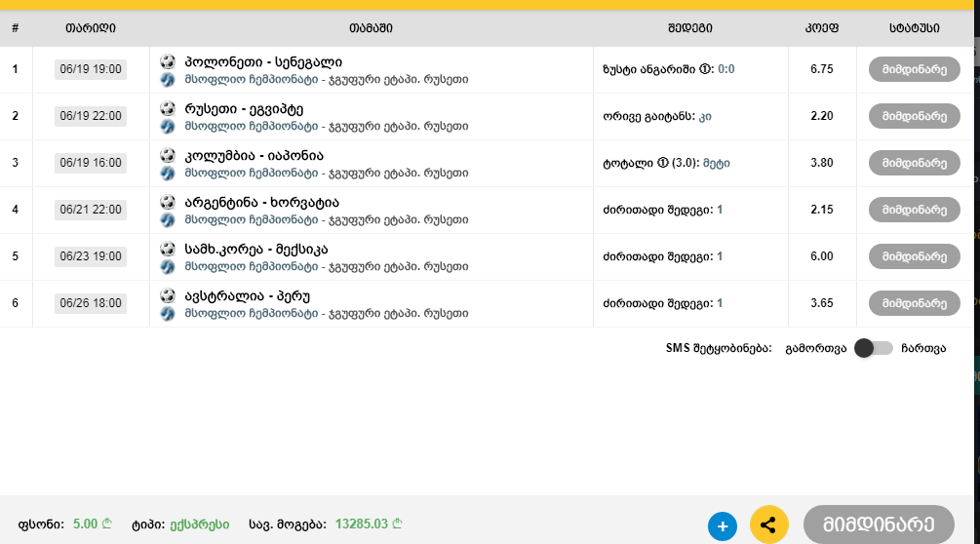The width and height of the screenshot is (980, 544).
Task: Click date 06/19 19:00
Action: coord(91,69)
